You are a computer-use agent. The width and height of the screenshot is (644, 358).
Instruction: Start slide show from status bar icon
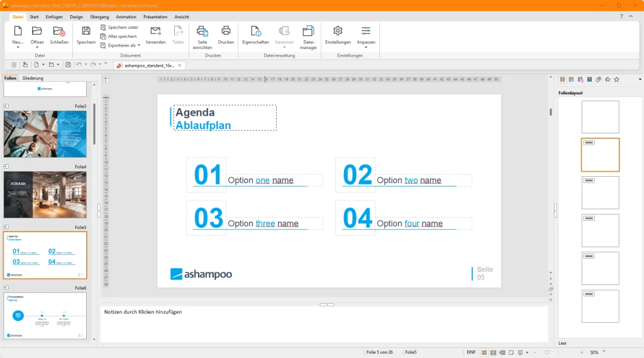coord(520,353)
